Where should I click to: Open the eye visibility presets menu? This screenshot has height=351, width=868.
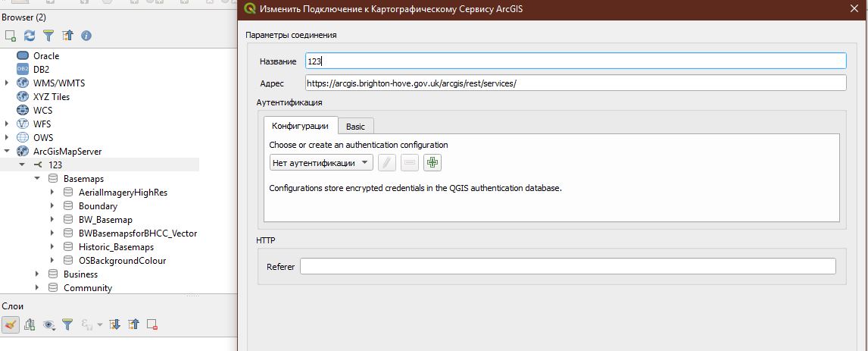tap(48, 325)
